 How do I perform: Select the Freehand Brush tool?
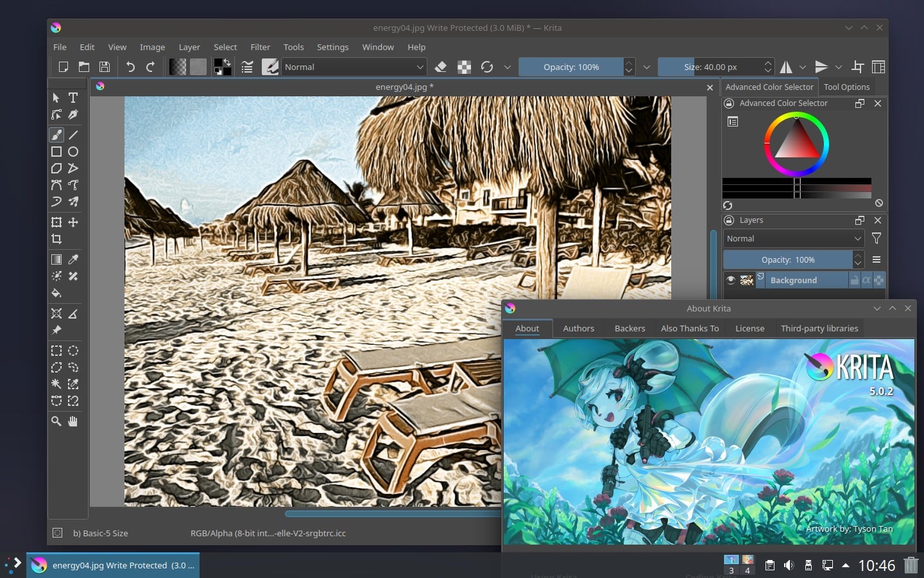click(x=56, y=135)
